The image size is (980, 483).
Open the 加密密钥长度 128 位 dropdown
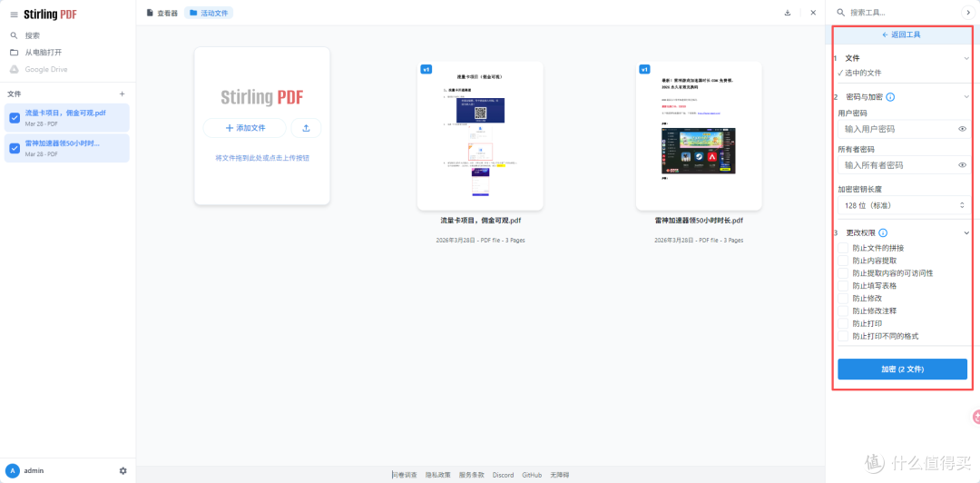click(905, 205)
